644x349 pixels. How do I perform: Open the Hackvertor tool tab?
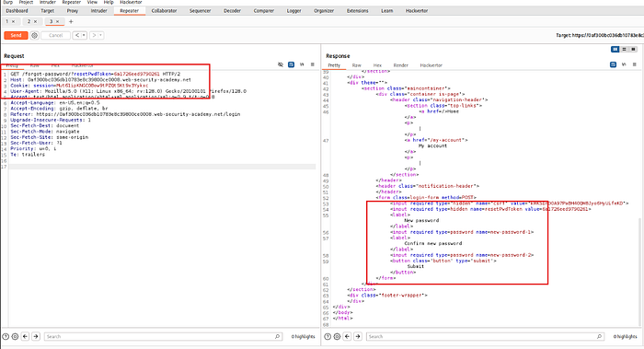pyautogui.click(x=417, y=11)
